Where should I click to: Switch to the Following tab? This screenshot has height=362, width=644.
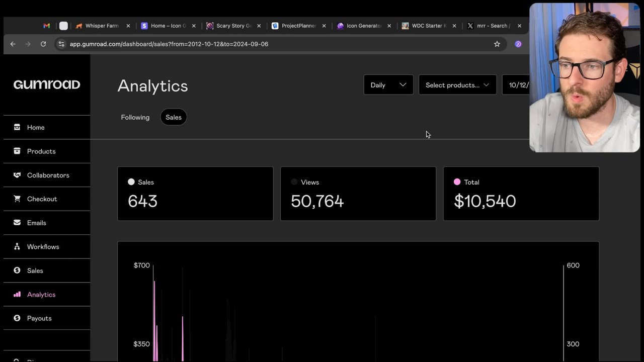tap(135, 117)
